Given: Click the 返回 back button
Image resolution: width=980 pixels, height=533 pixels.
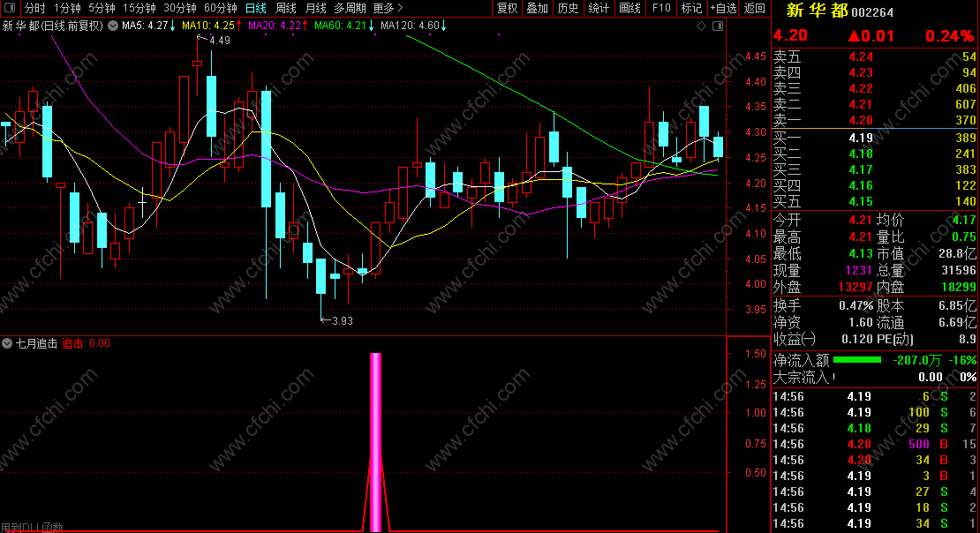Looking at the screenshot, I should point(755,8).
